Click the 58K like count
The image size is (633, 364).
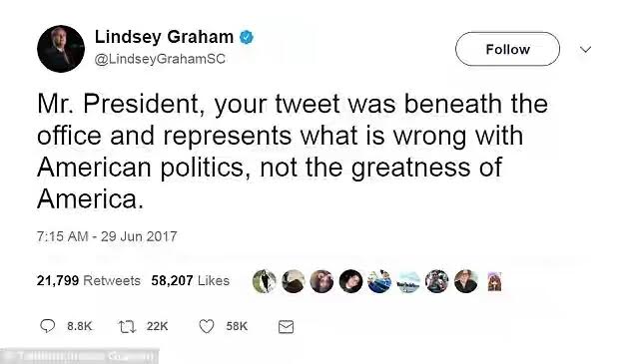coord(237,326)
